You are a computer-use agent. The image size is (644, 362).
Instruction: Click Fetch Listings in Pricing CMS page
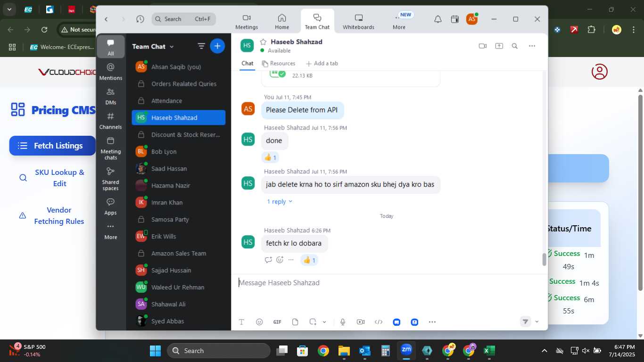(53, 146)
